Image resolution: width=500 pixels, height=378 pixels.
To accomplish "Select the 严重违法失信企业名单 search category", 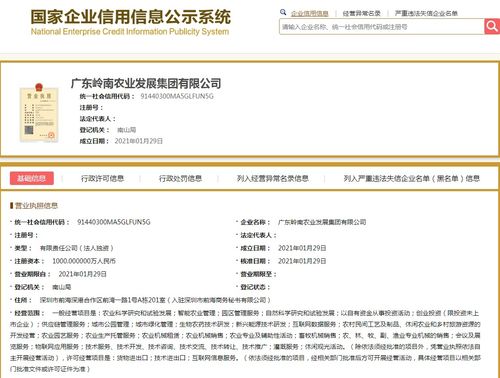I will (x=426, y=13).
